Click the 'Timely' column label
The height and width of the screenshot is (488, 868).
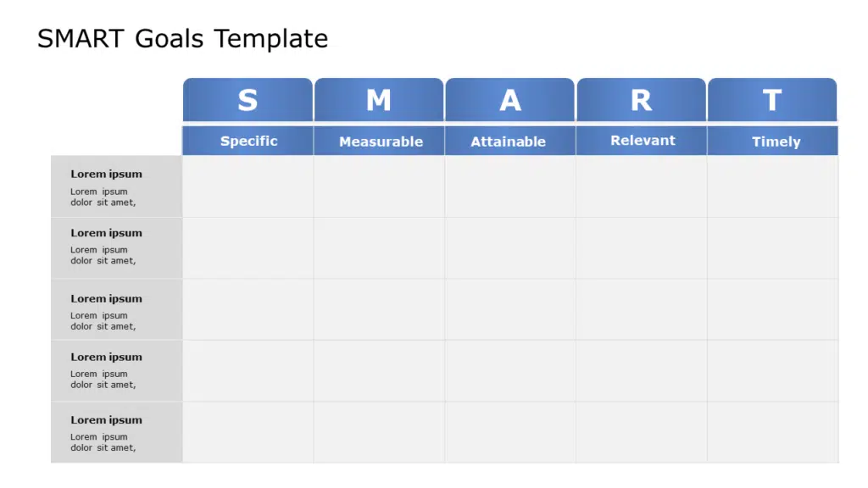pyautogui.click(x=776, y=141)
